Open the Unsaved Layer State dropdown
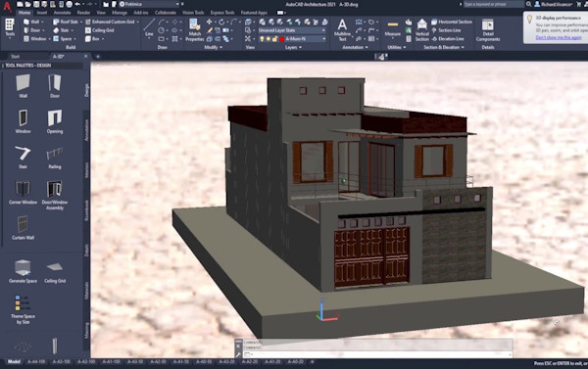 (x=292, y=30)
